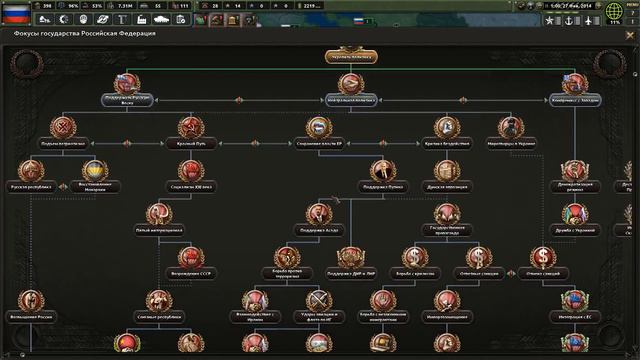Select the 'Восстановление Монархии' focus
The width and height of the screenshot is (640, 360).
click(x=95, y=176)
